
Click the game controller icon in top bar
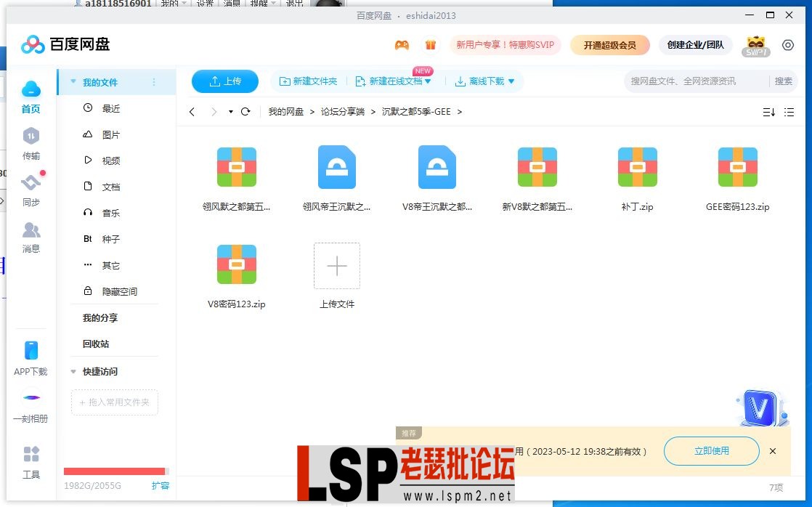[x=402, y=44]
